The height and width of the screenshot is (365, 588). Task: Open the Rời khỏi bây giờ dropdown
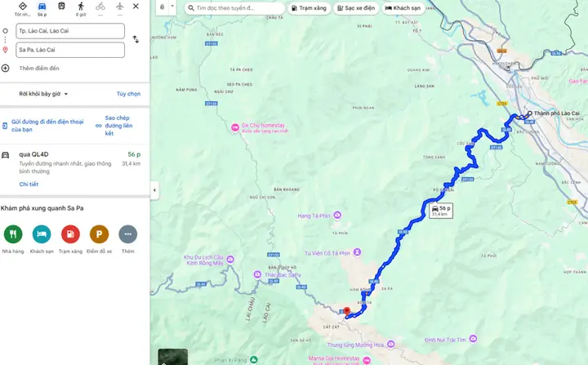43,94
